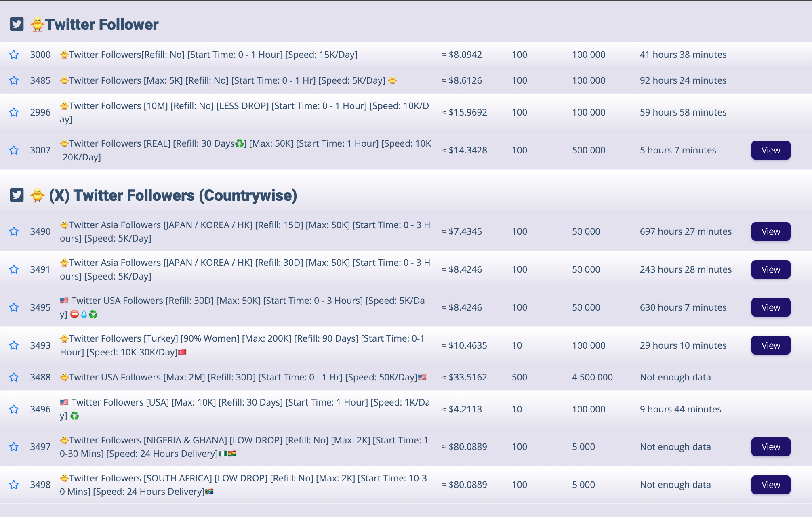Screen dimensions: 812x517
Task: Open View for Turkey service 3493
Action: pyautogui.click(x=771, y=345)
